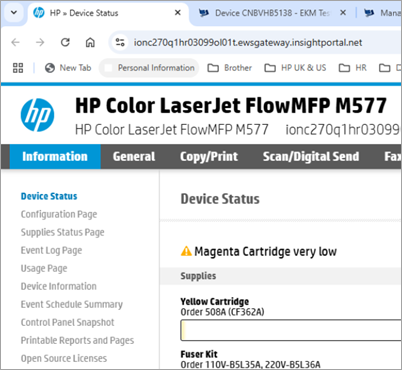Select the Scan/Digital Send tab
The image size is (402, 370).
[x=311, y=156]
